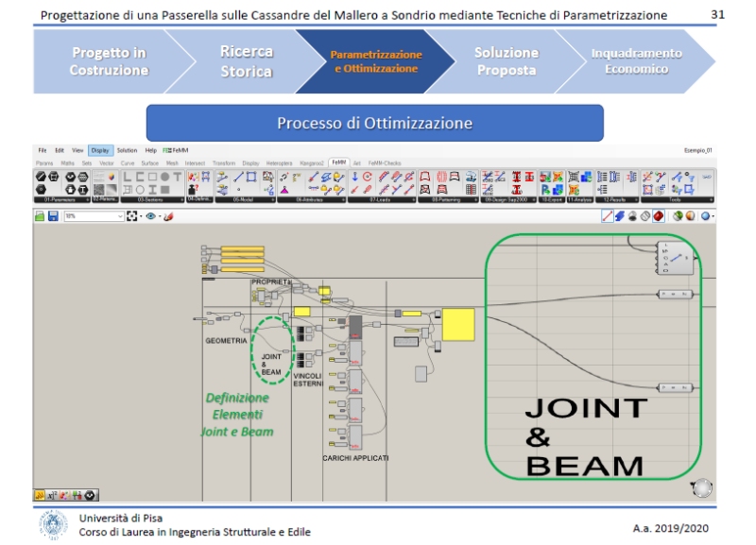Image resolution: width=756 pixels, height=545 pixels.
Task: Click the 'Soluzione Proposta' navigation arrow
Action: coord(506,61)
